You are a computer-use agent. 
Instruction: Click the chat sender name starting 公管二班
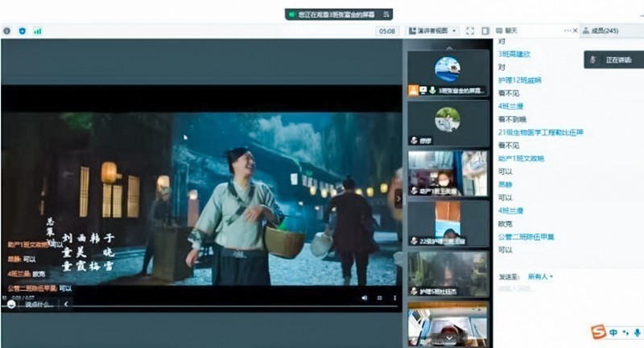click(x=526, y=237)
